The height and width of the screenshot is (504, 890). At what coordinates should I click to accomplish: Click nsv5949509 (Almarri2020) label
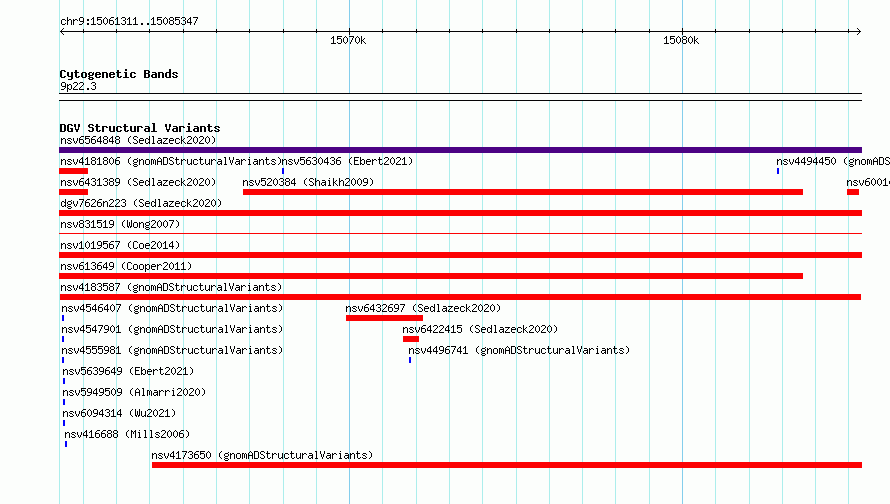click(x=134, y=392)
